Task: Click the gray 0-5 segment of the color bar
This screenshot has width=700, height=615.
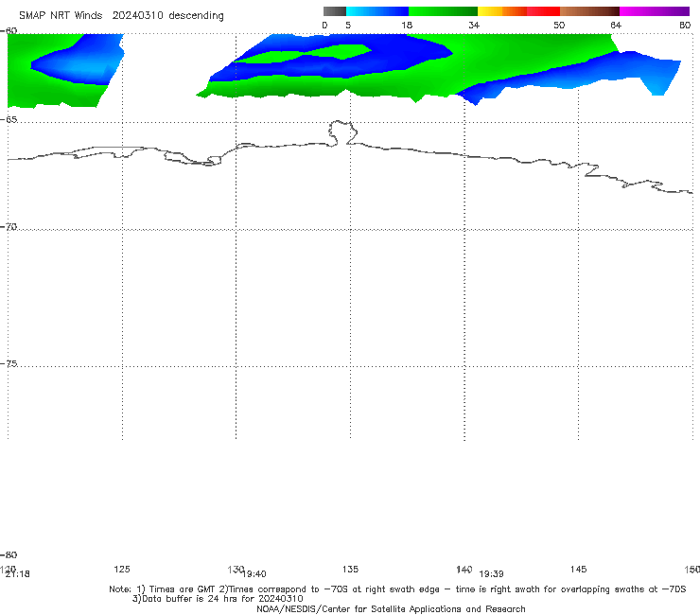Action: click(335, 11)
